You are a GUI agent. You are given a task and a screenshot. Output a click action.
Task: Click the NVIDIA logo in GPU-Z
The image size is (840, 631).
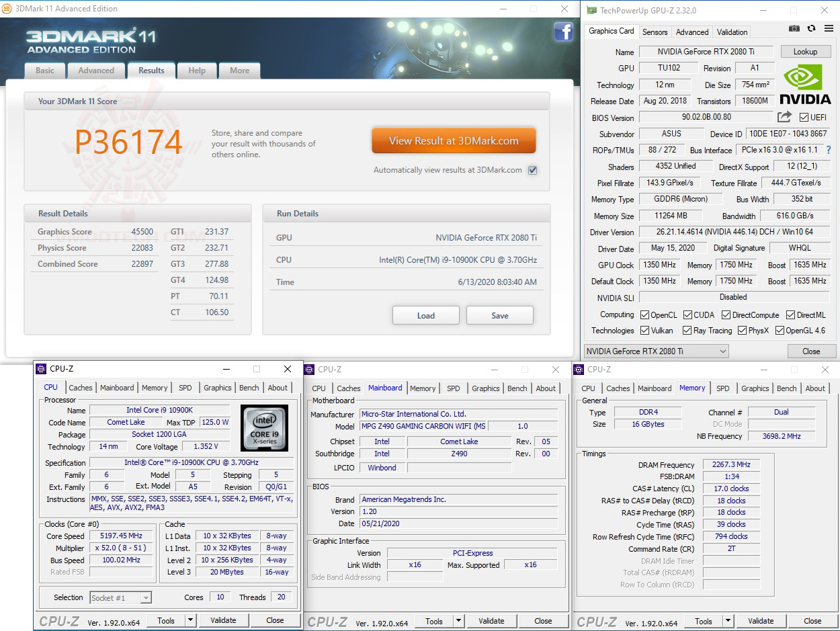pos(805,84)
